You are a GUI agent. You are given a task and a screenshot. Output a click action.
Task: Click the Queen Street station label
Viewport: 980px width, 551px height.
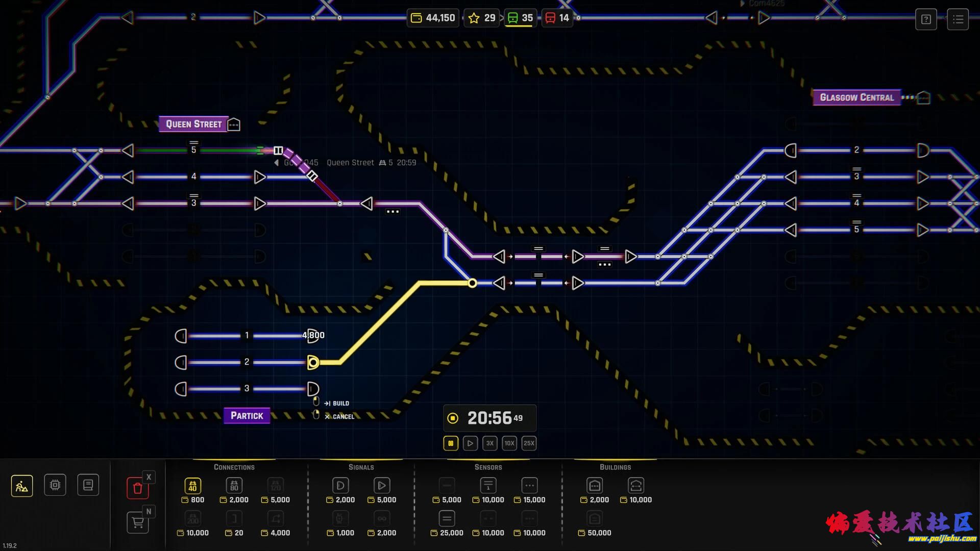click(x=194, y=124)
